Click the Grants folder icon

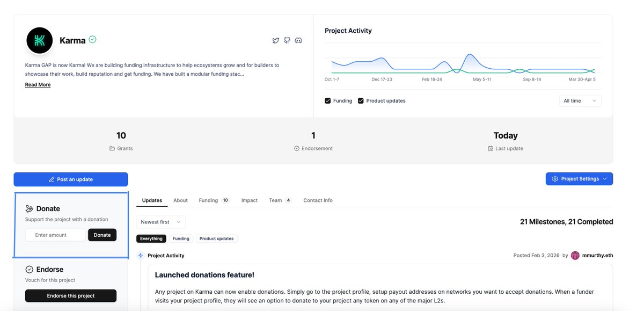click(112, 148)
